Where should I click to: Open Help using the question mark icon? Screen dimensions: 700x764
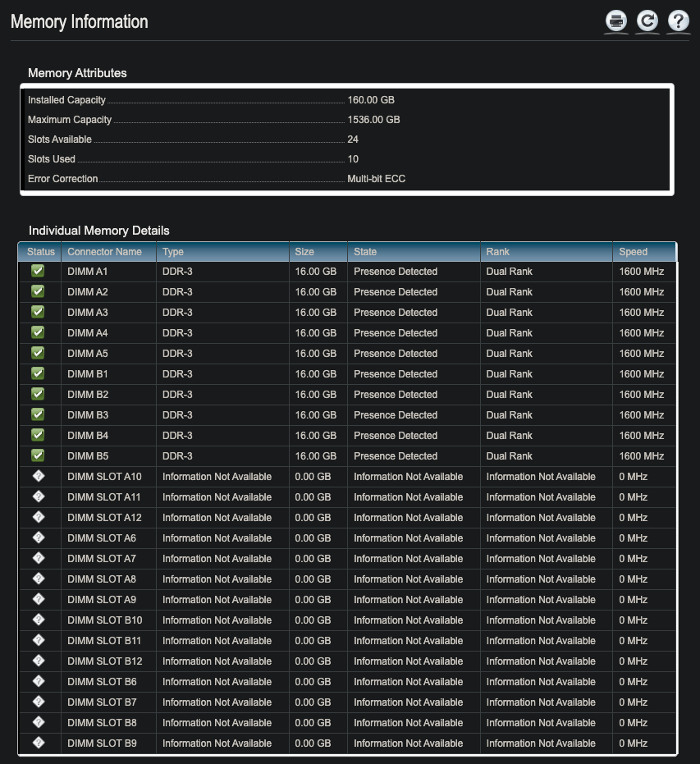pyautogui.click(x=678, y=21)
